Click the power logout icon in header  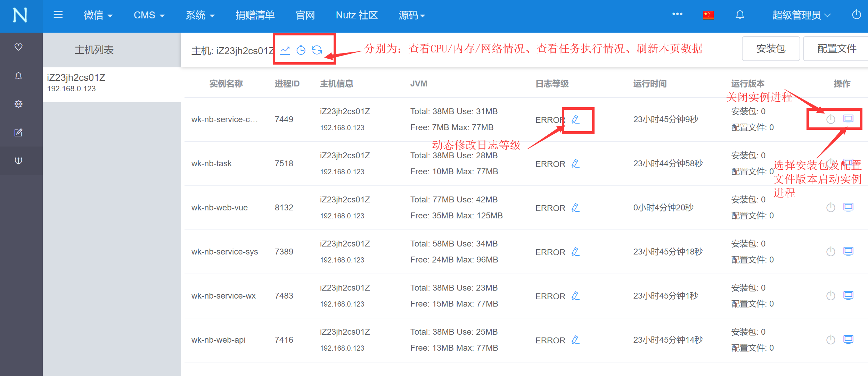856,15
